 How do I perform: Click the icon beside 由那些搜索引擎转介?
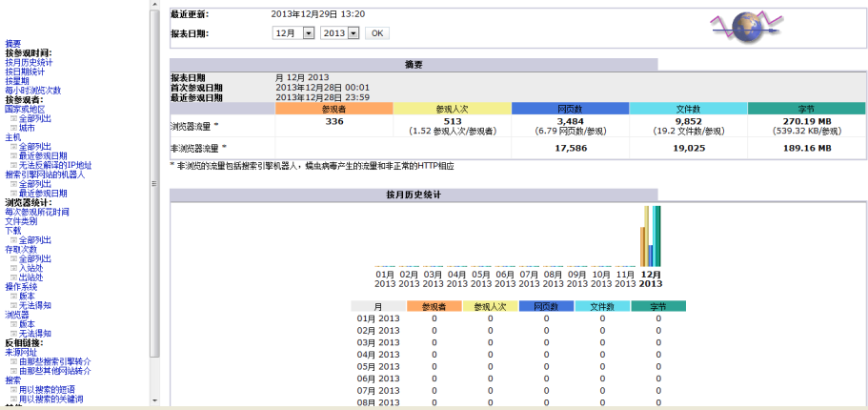point(13,362)
